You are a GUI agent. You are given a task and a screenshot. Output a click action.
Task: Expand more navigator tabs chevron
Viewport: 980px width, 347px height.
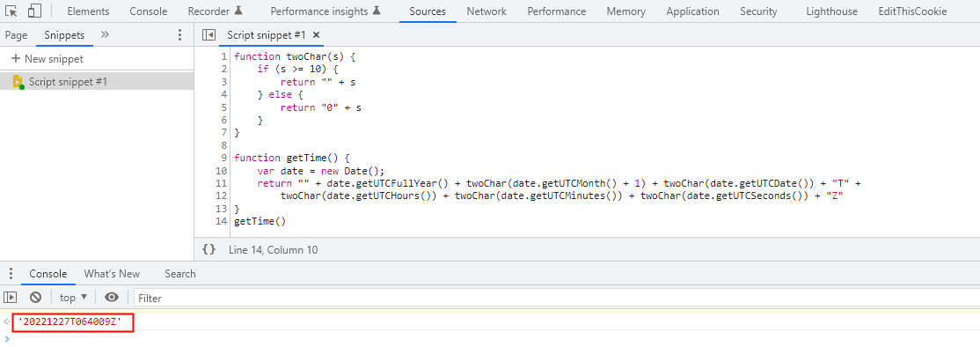(105, 35)
